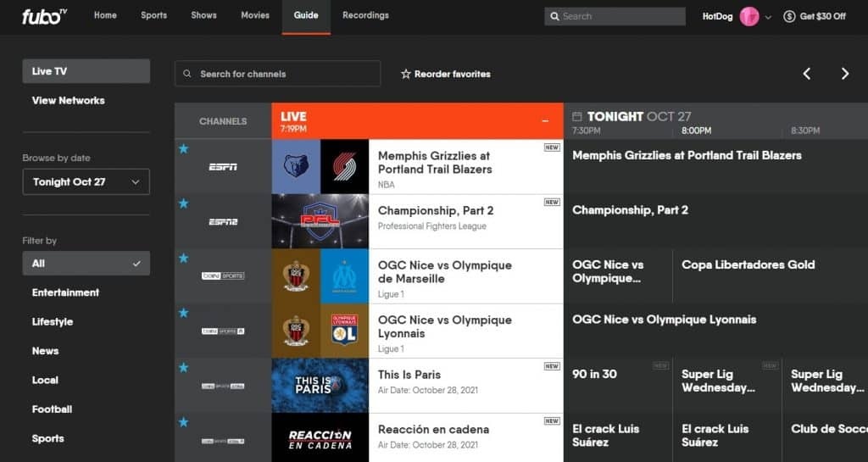Filter guide by Entertainment
The image size is (868, 462).
65,292
